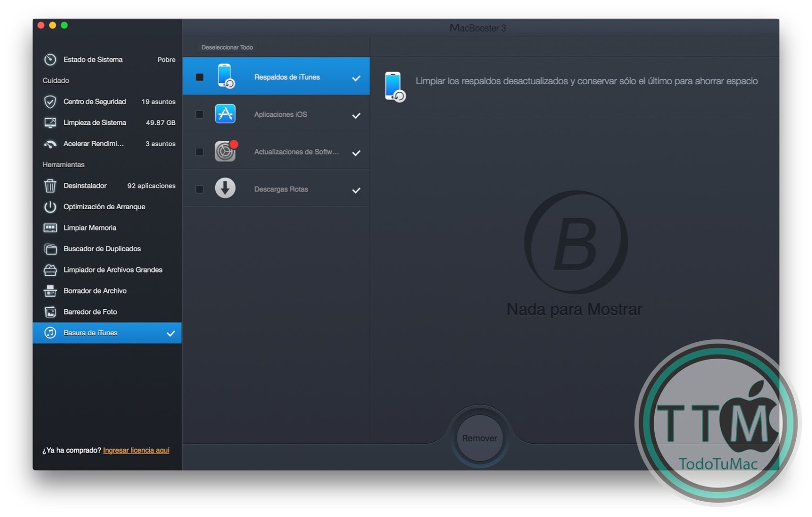Click the Desinstalador trash can icon
Image resolution: width=812 pixels, height=517 pixels.
(x=50, y=186)
